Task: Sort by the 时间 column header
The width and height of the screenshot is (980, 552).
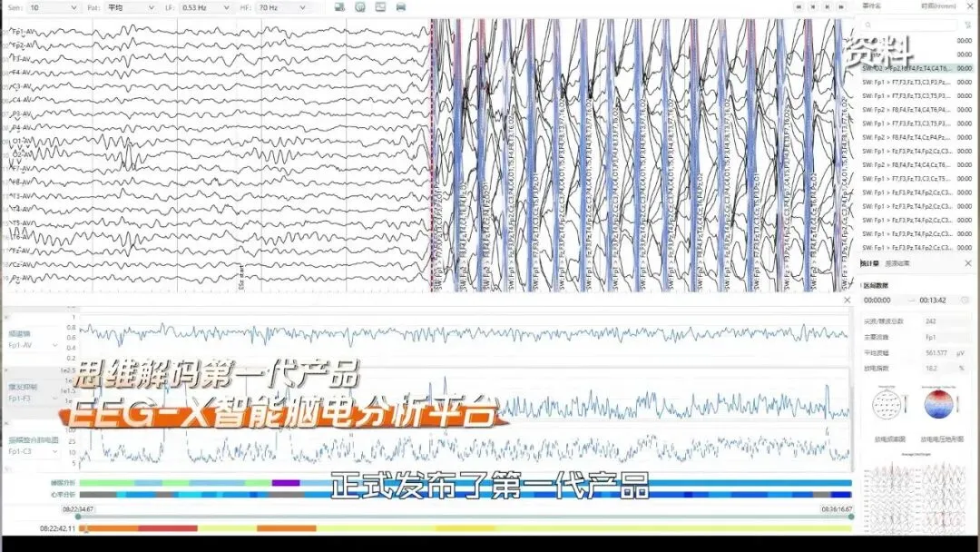Action: [x=938, y=5]
